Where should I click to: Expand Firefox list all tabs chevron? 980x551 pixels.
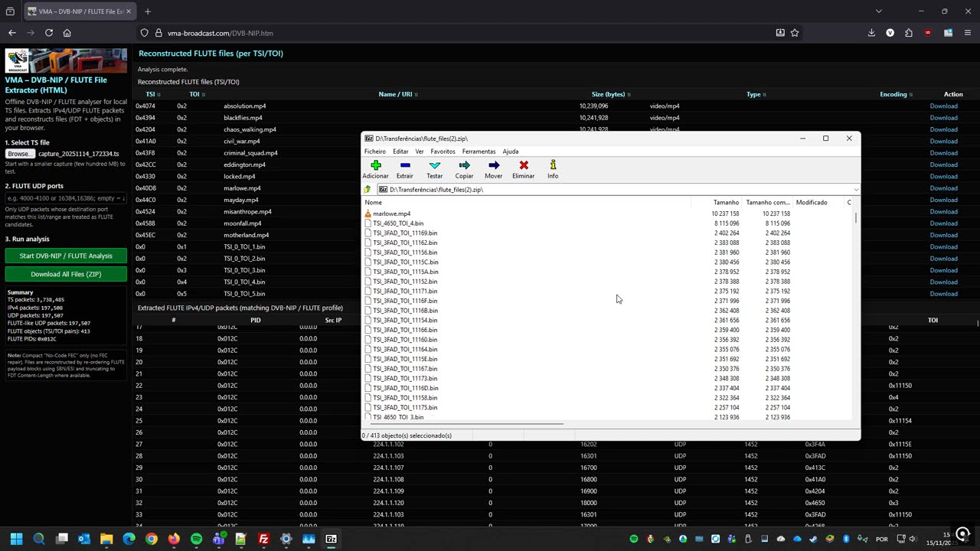[x=879, y=11]
